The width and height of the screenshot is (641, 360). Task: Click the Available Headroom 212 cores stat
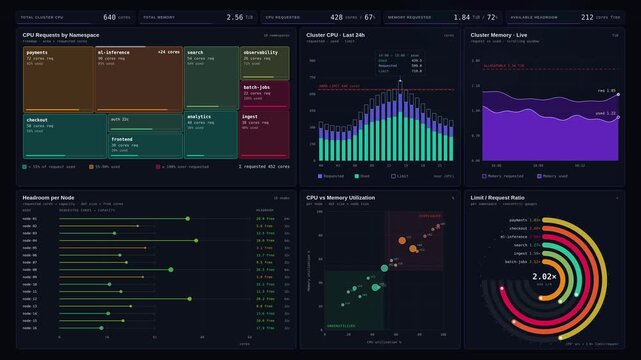(x=565, y=17)
